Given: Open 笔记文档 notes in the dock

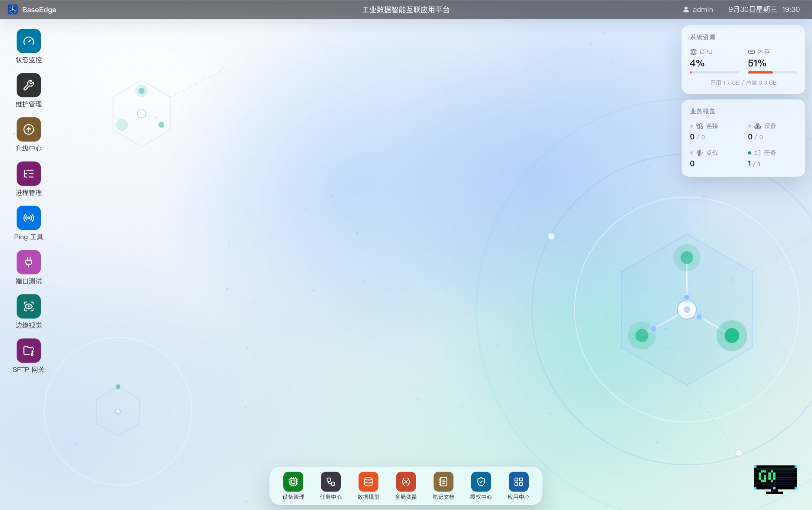Looking at the screenshot, I should pos(443,481).
